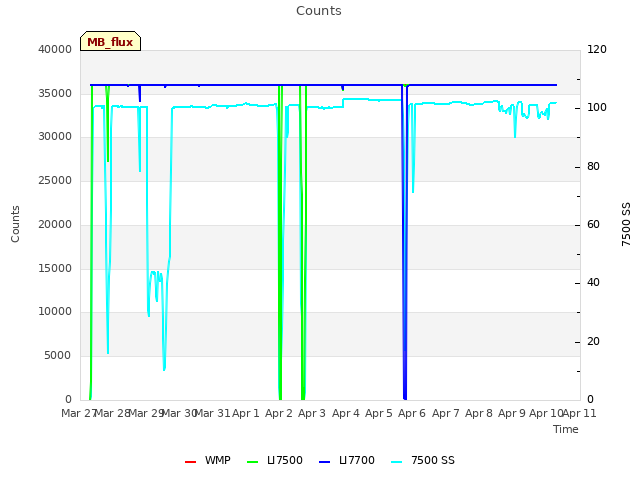Click the 30000 left axis tick label
Viewport: 640px width, 480px height.
pos(55,136)
